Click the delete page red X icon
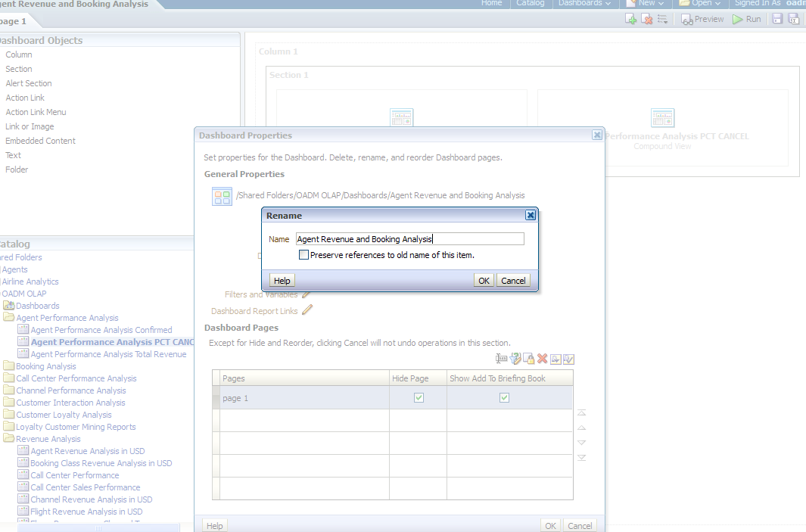The height and width of the screenshot is (532, 806). pos(542,359)
